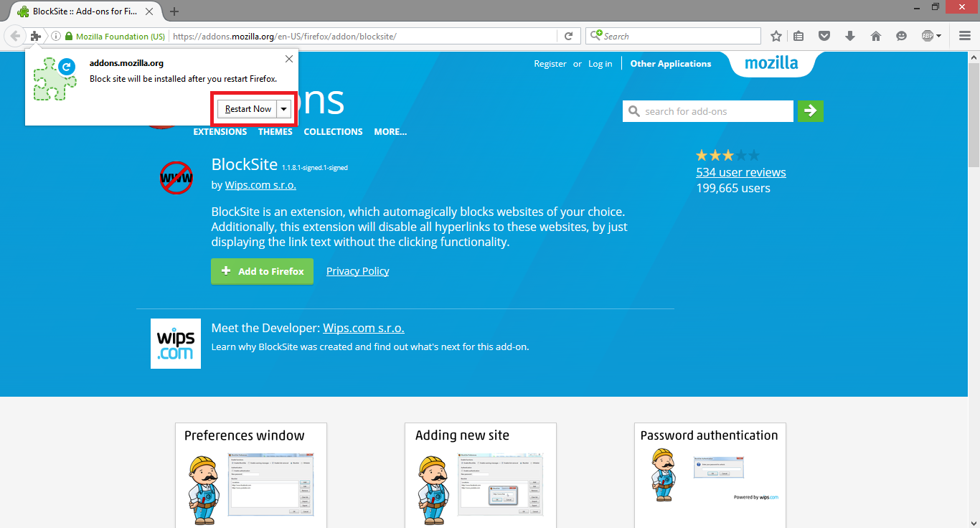The height and width of the screenshot is (528, 980).
Task: Open the Downloads arrow icon
Action: 850,36
